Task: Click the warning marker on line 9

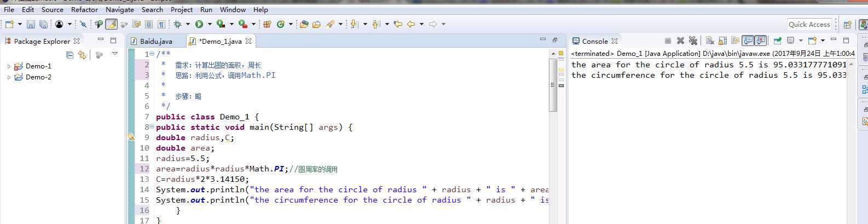Action: point(131,137)
